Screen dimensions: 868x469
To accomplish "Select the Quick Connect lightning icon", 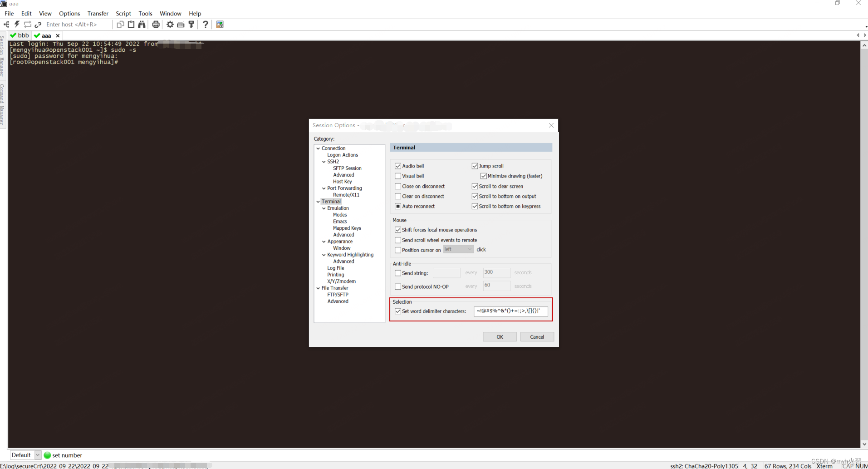I will [x=17, y=25].
